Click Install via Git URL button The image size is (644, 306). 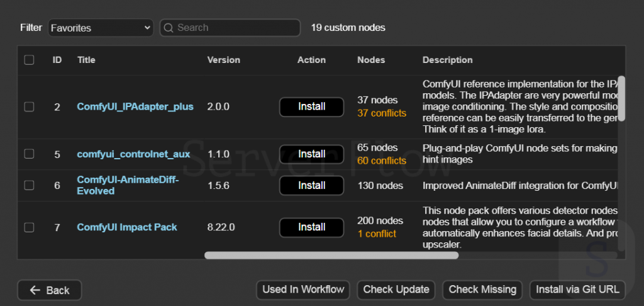pyautogui.click(x=577, y=290)
